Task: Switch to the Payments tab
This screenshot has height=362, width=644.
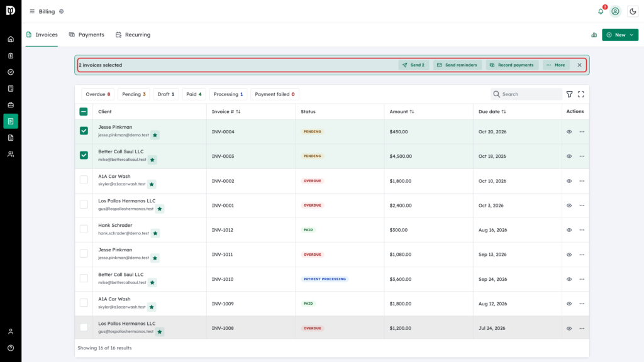Action: tap(87, 35)
